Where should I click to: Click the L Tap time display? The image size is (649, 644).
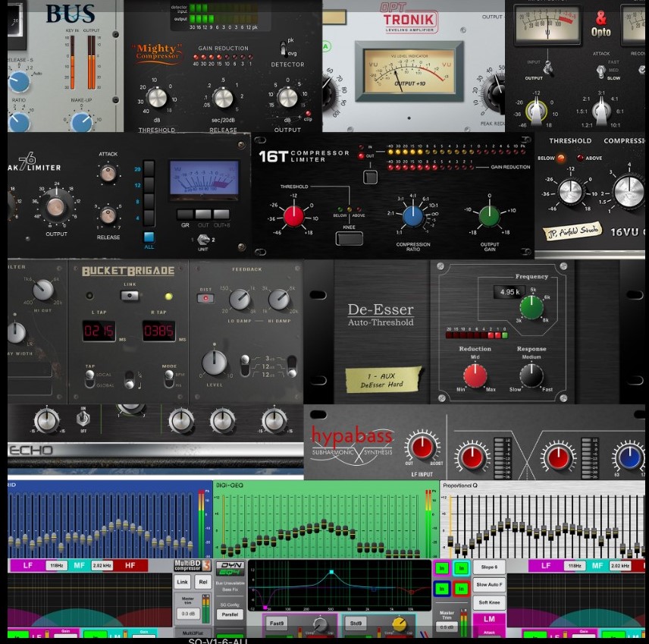pyautogui.click(x=99, y=331)
